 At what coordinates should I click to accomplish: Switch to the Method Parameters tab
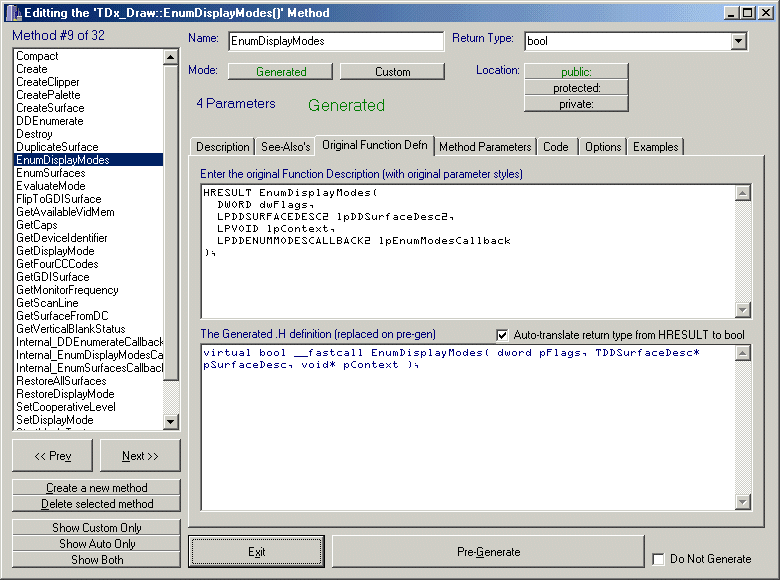(485, 147)
